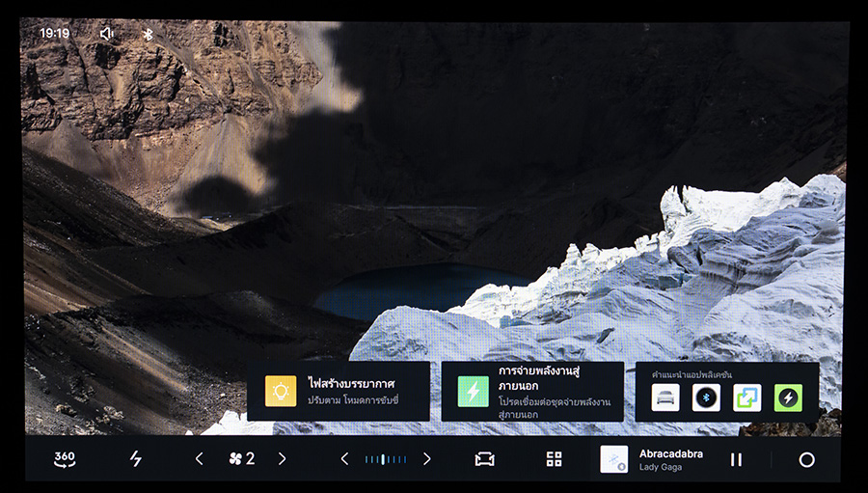Tap the Bluetooth icon in status bar
The image size is (868, 493).
tap(148, 33)
